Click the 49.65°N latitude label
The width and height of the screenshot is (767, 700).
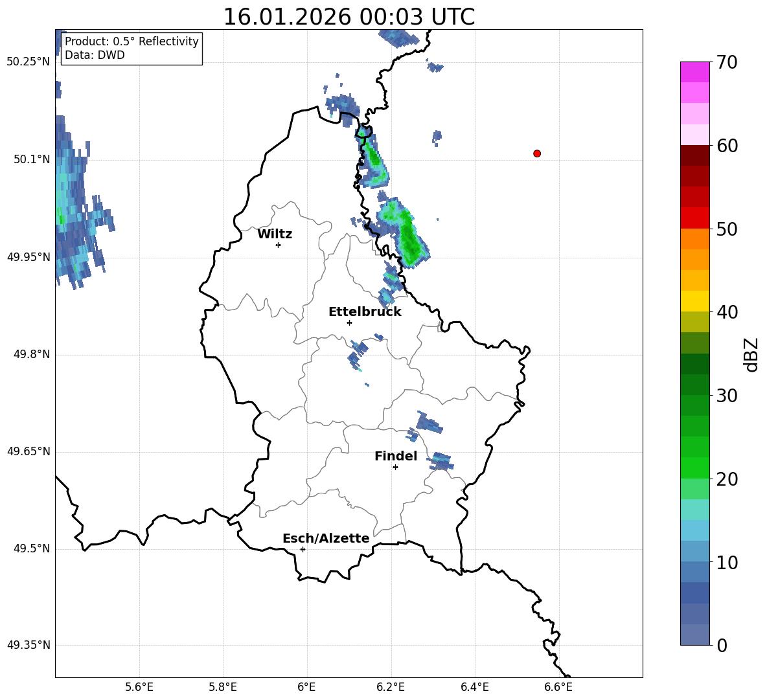coord(29,451)
